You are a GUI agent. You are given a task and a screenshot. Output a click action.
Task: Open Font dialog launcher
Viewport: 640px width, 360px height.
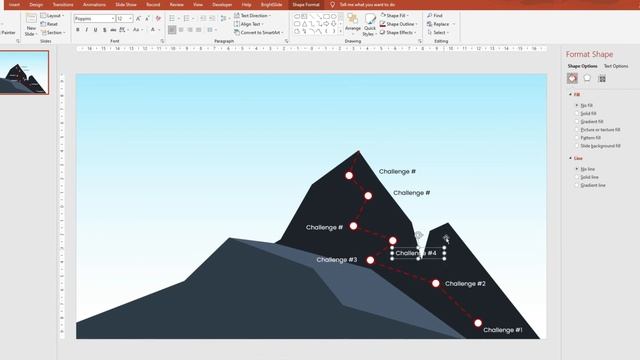tap(162, 41)
